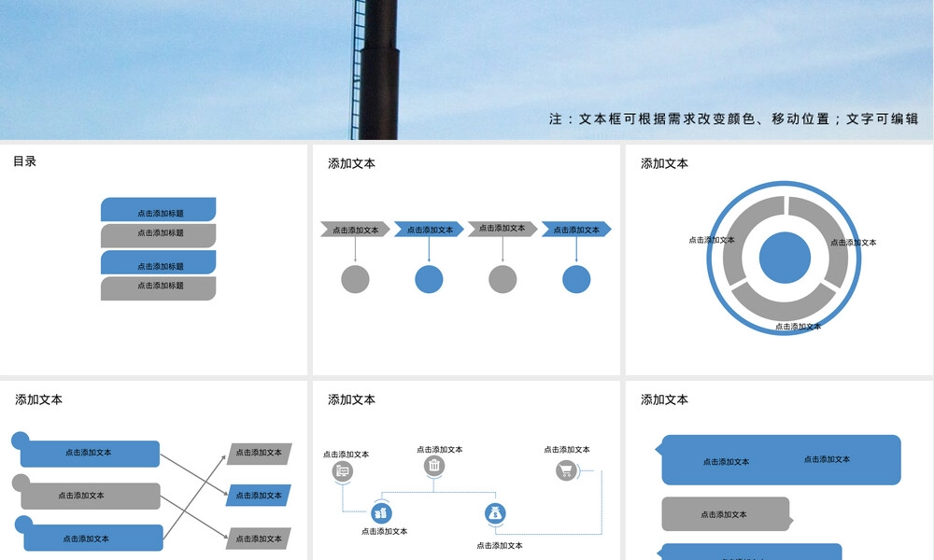Select 添加文本 title of the chevron process slide
The height and width of the screenshot is (560, 934).
pos(351,163)
